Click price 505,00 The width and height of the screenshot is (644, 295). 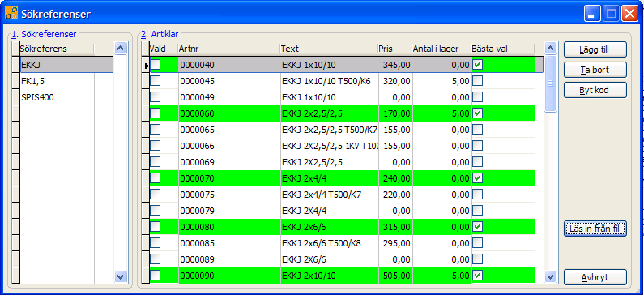[x=396, y=276]
